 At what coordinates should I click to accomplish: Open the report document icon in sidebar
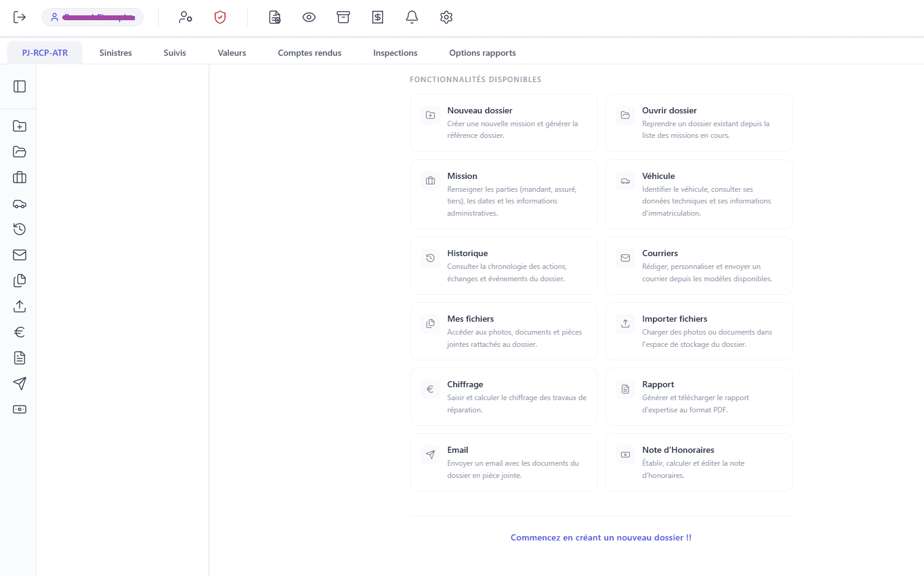point(20,358)
